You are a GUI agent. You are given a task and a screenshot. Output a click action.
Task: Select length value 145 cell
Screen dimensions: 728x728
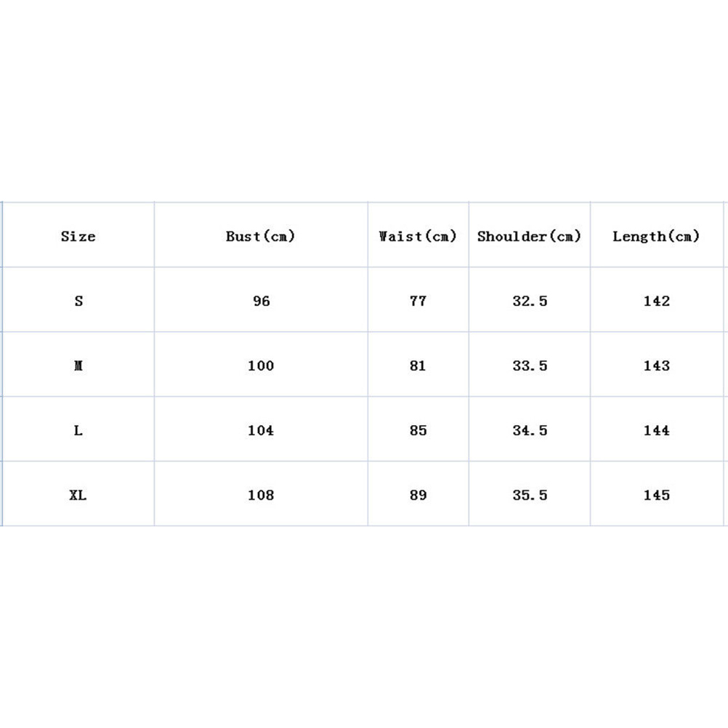tap(656, 495)
